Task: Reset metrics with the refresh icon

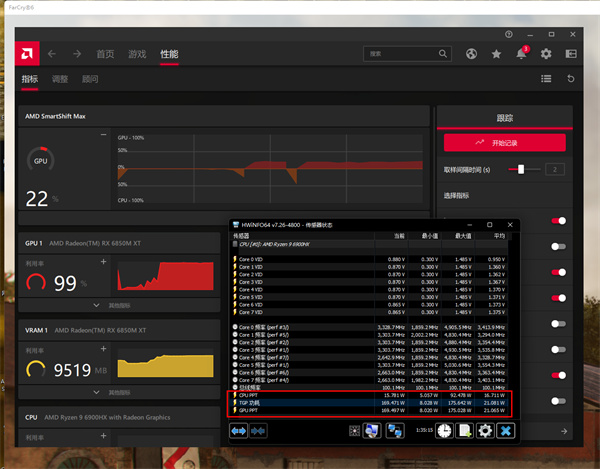Action: [570, 78]
